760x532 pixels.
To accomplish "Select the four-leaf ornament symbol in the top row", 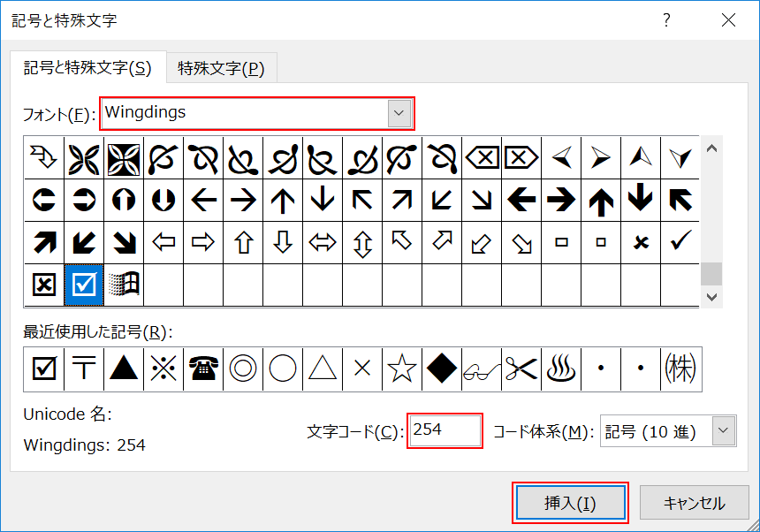I will coord(84,157).
